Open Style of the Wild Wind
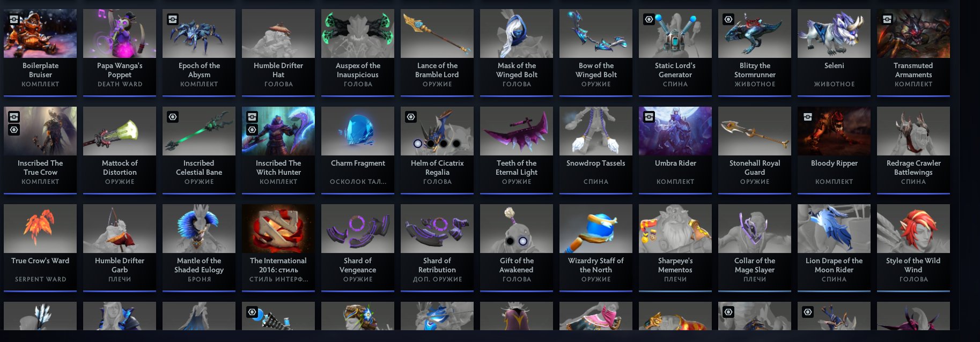This screenshot has width=980, height=342. click(913, 247)
